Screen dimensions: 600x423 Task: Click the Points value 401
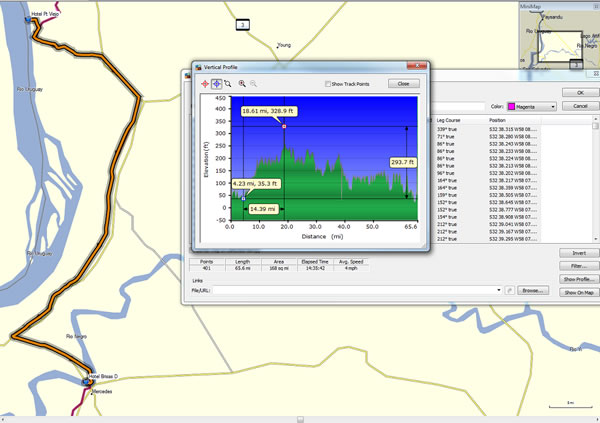[x=207, y=268]
